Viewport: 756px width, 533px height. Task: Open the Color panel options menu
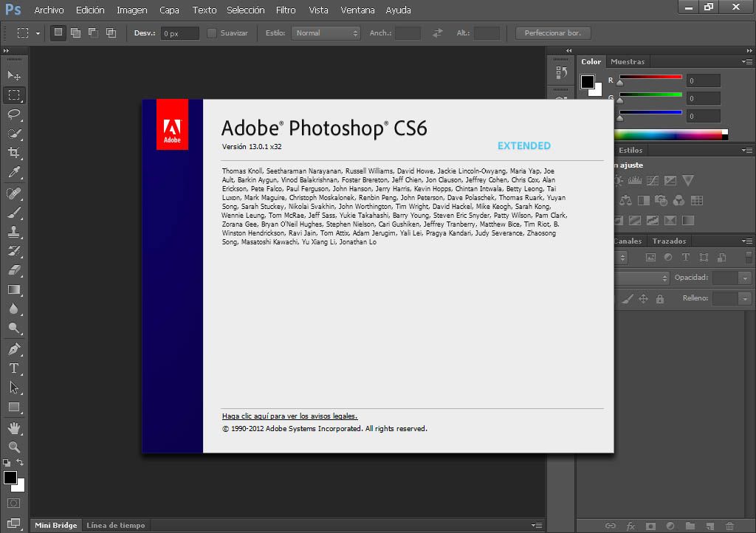pos(747,62)
